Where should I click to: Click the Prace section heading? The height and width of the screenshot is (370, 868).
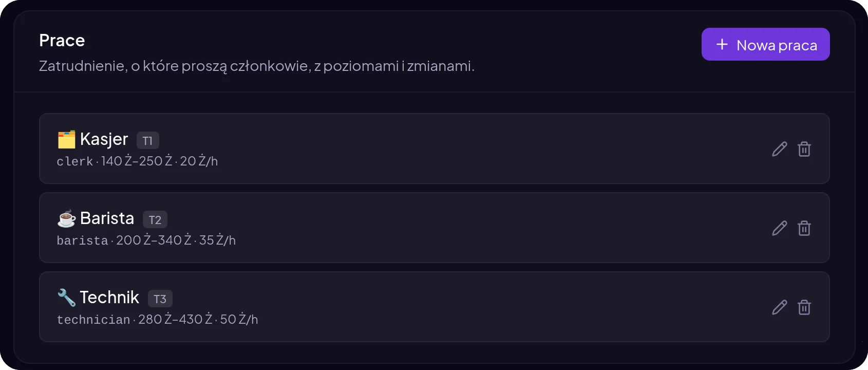62,41
